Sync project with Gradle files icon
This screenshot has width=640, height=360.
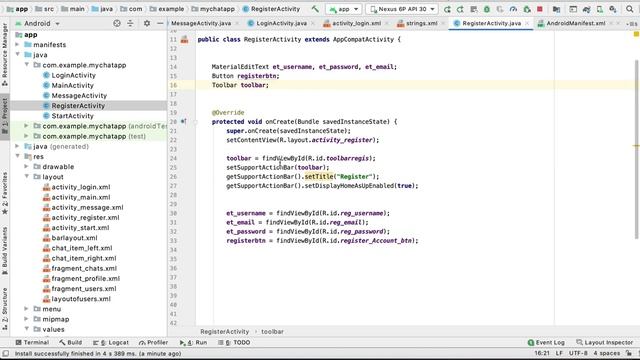click(586, 9)
